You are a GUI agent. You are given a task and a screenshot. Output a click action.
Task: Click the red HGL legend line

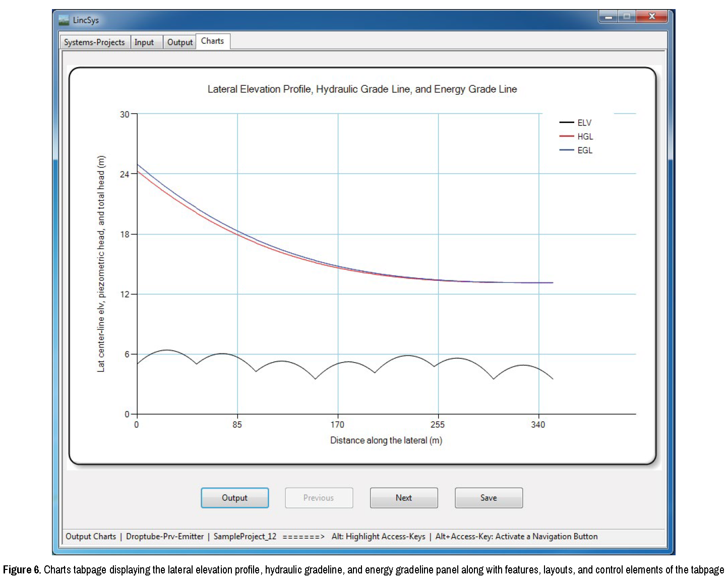[x=567, y=136]
